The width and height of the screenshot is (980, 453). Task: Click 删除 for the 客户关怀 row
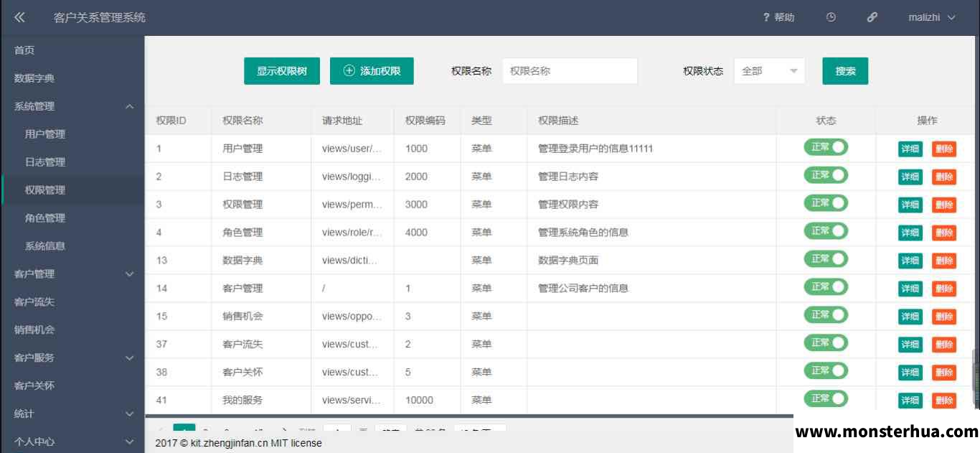pyautogui.click(x=944, y=373)
